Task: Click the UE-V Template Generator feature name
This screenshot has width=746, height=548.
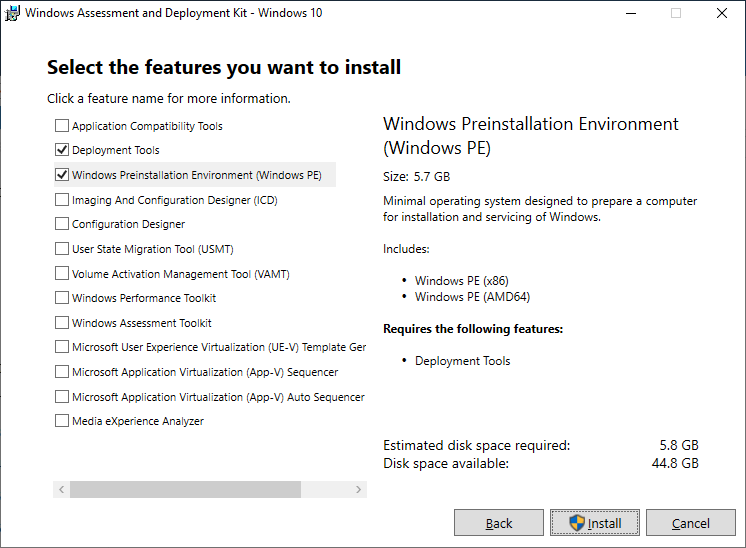Action: pyautogui.click(x=219, y=347)
